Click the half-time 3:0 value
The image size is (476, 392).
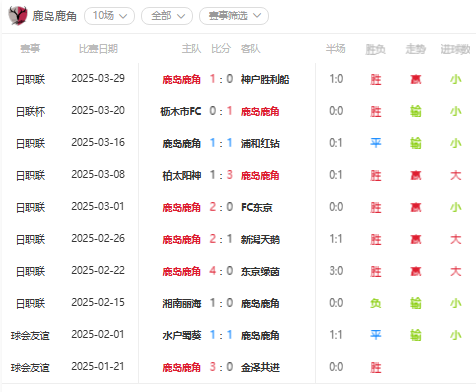(x=336, y=271)
